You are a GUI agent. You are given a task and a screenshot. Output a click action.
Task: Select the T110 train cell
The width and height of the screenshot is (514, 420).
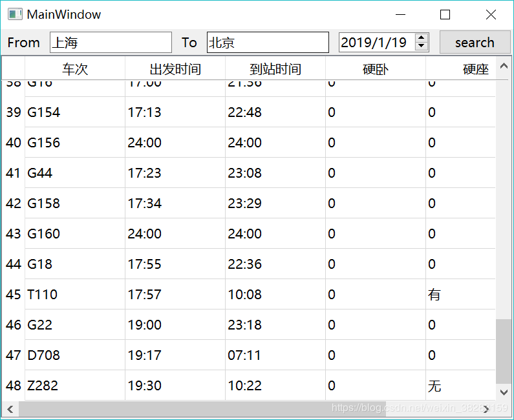point(75,295)
